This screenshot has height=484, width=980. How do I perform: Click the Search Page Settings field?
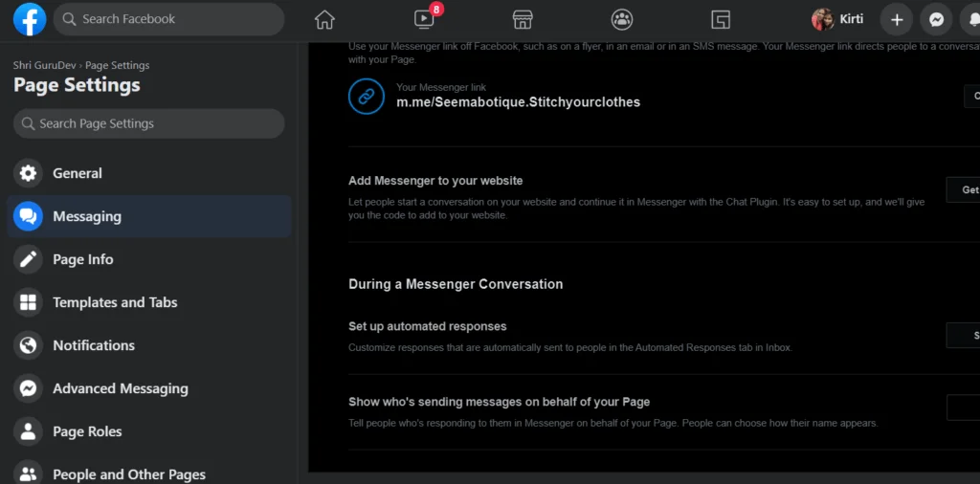click(148, 123)
